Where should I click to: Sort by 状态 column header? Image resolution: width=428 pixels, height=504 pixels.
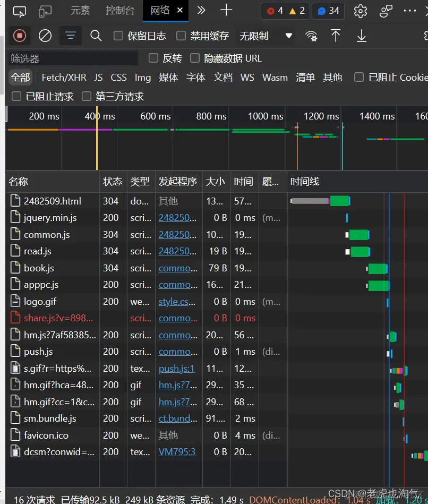tap(113, 182)
